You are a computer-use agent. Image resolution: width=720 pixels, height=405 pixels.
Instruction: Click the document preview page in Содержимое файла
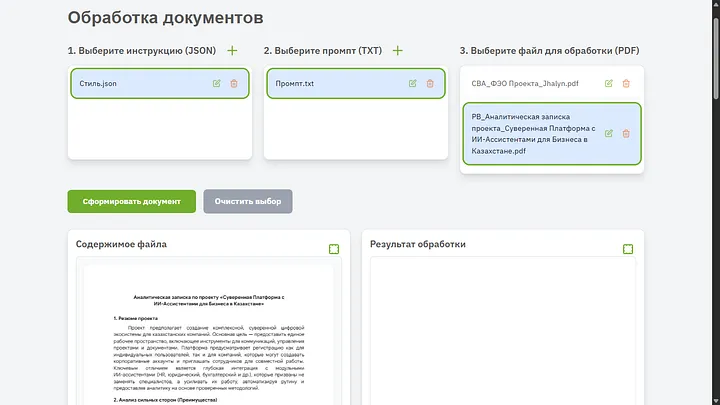(207, 340)
